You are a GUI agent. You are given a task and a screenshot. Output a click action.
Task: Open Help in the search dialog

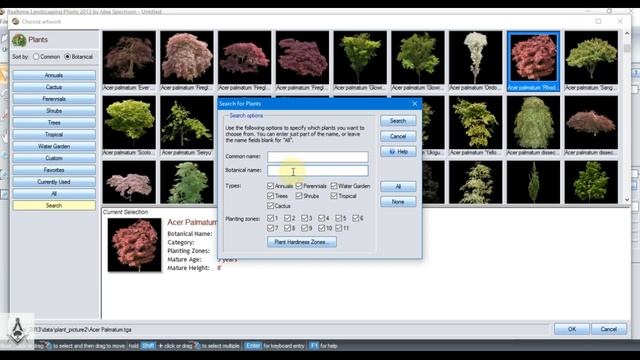coord(398,152)
